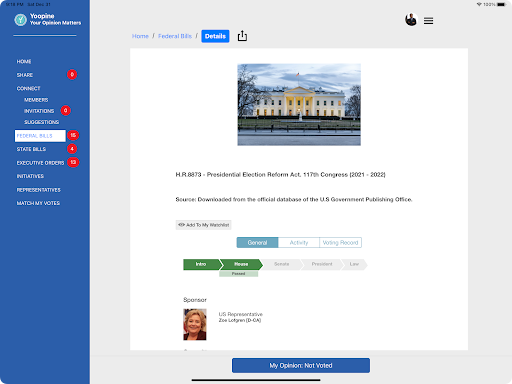Open the user profile avatar
Screen dimensions: 512x384
[x=411, y=20]
